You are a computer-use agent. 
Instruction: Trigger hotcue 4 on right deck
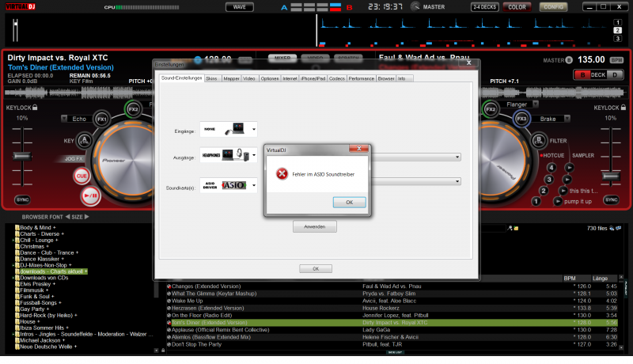[552, 168]
